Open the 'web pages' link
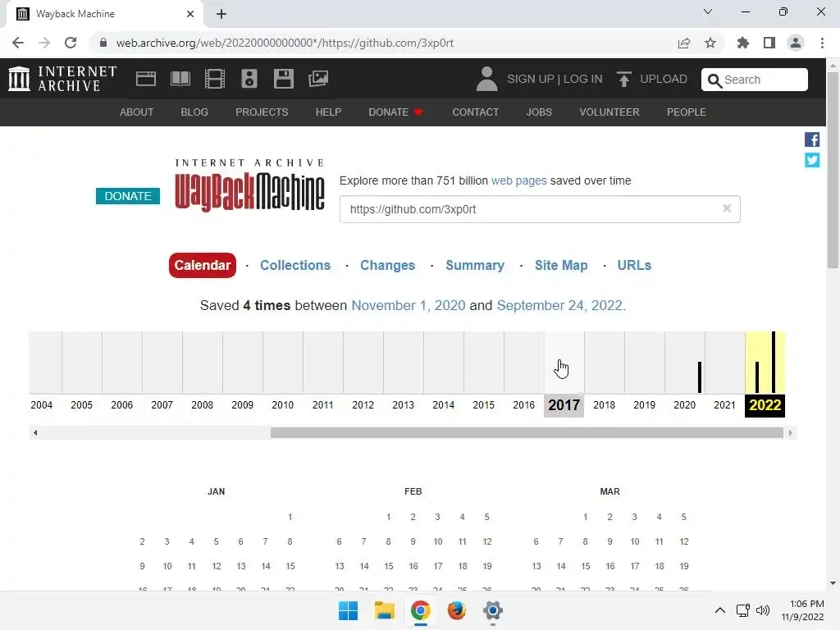840x630 pixels. click(x=519, y=180)
